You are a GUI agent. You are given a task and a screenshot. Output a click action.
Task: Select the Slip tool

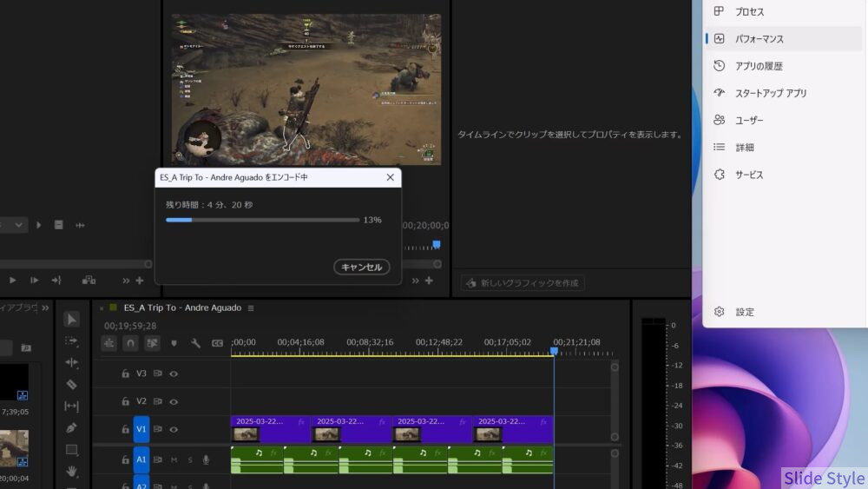coord(71,406)
